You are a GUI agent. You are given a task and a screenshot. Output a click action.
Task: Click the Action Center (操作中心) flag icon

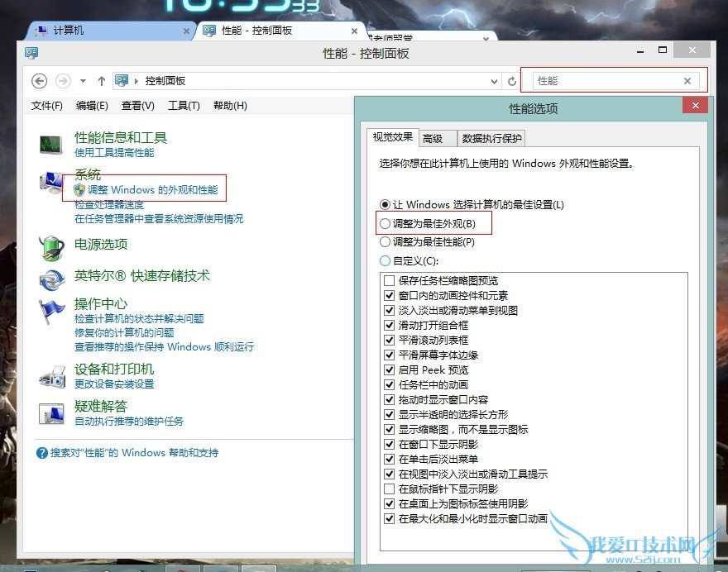[51, 310]
